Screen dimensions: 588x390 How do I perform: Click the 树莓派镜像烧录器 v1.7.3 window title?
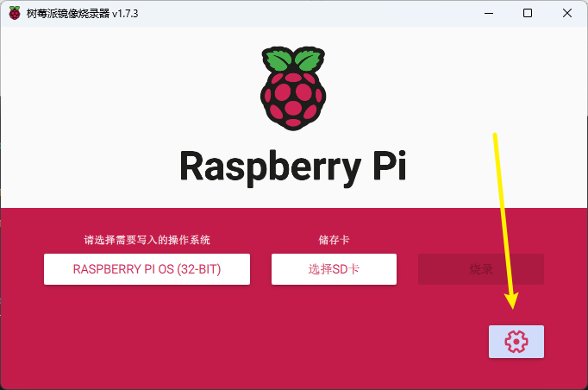pyautogui.click(x=82, y=14)
